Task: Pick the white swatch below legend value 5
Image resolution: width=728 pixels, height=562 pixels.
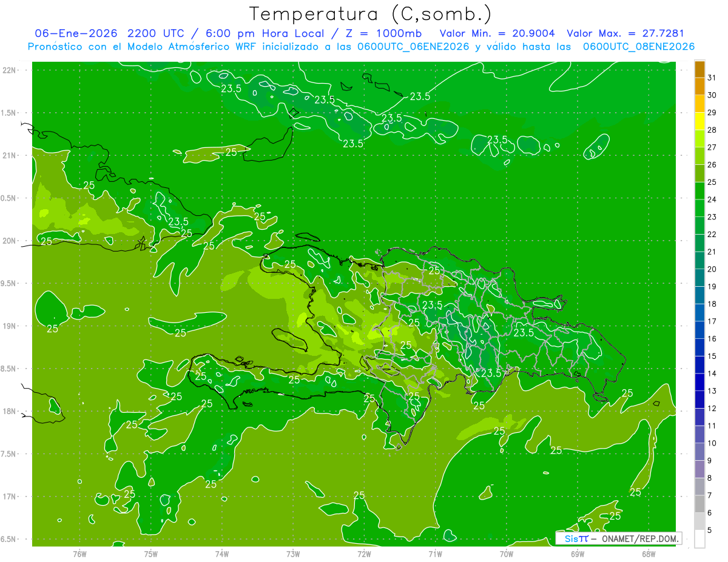Action: click(700, 538)
